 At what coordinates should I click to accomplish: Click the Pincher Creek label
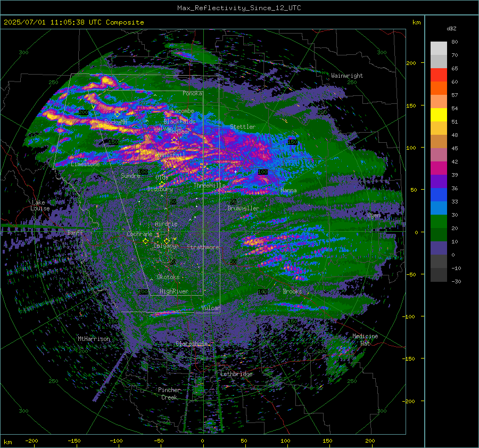click(169, 394)
